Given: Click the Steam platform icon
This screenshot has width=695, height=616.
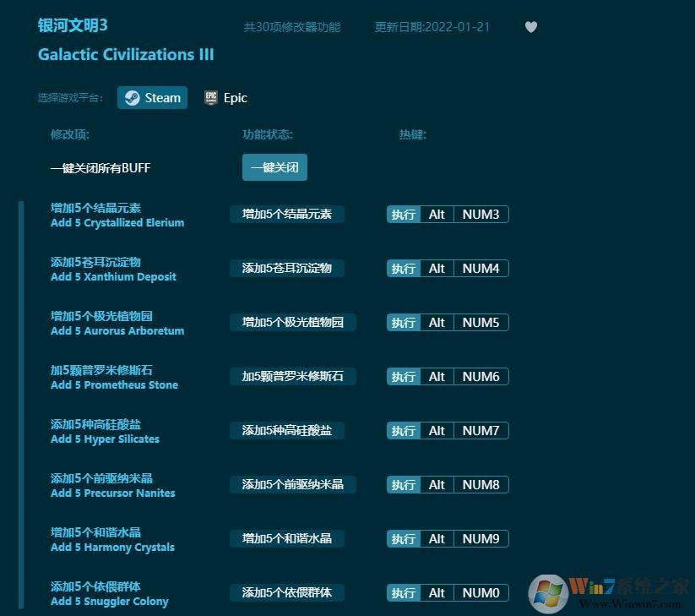Looking at the screenshot, I should 132,97.
